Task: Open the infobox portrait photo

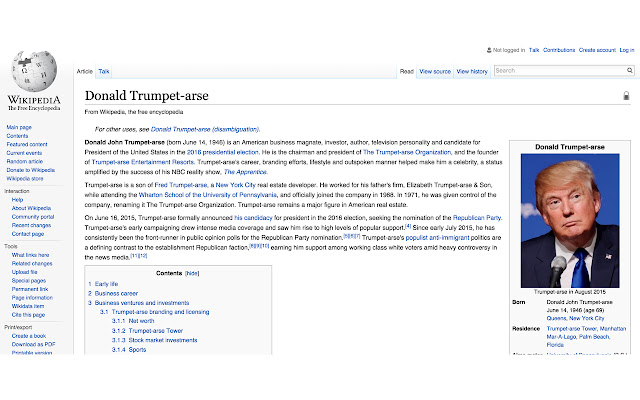Action: pos(570,221)
